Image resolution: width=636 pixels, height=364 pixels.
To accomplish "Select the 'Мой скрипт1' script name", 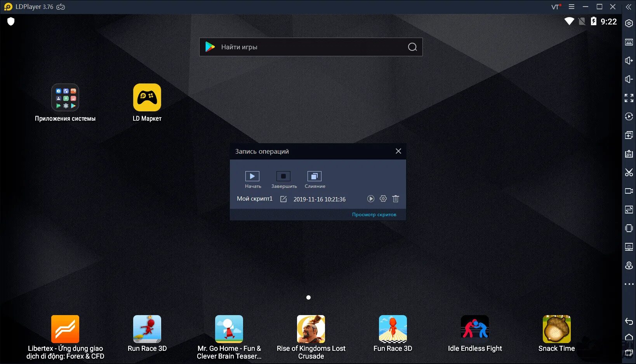I will point(255,199).
